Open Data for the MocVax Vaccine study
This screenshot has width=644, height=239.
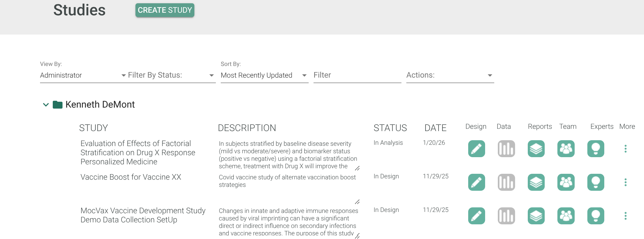tap(506, 216)
